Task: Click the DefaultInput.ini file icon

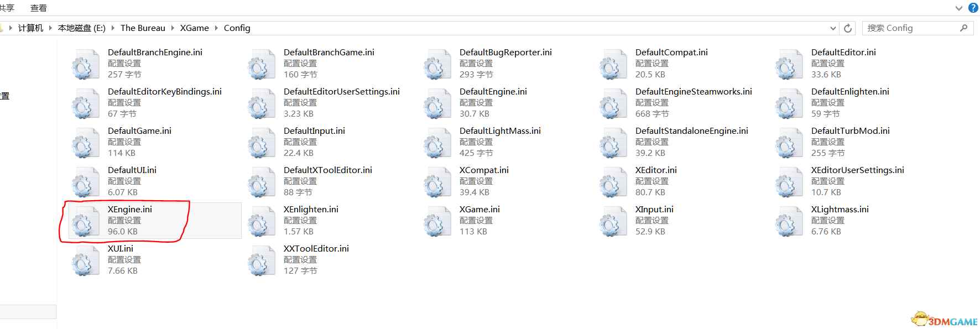Action: 261,143
